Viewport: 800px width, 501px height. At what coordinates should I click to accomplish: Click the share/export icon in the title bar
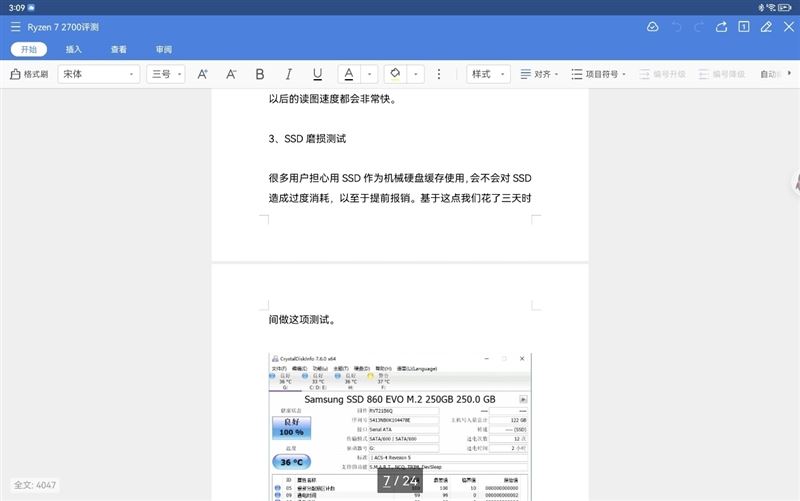pos(721,27)
